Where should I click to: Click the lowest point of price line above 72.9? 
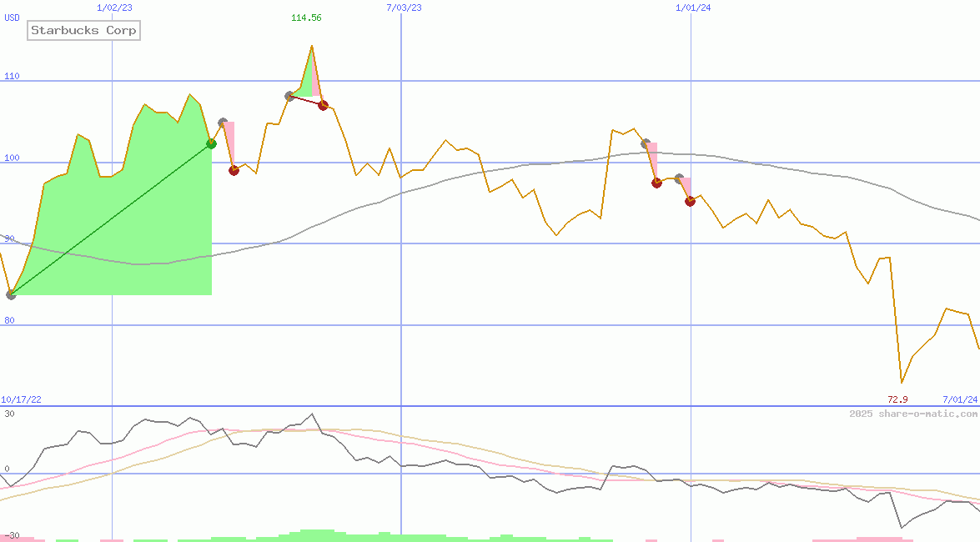pos(902,382)
